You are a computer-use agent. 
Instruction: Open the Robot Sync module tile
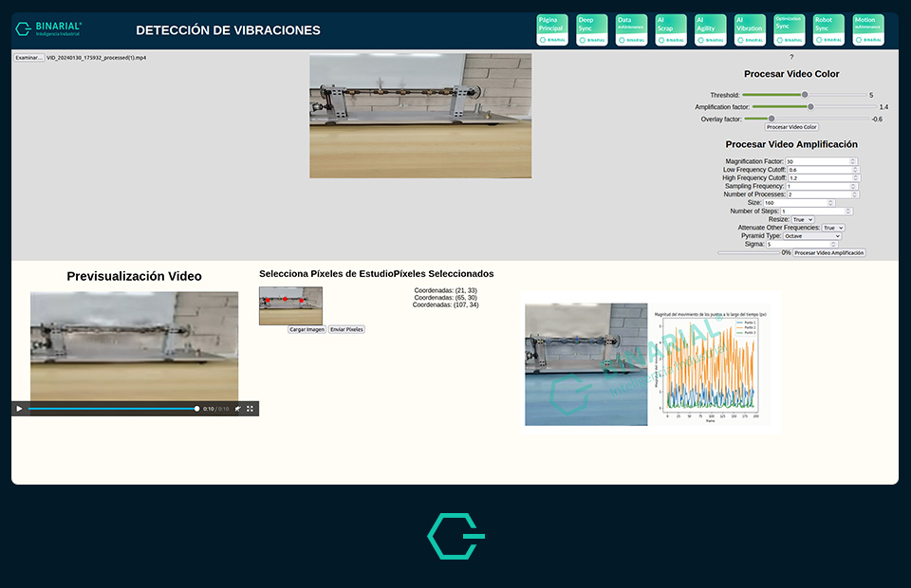(x=827, y=29)
